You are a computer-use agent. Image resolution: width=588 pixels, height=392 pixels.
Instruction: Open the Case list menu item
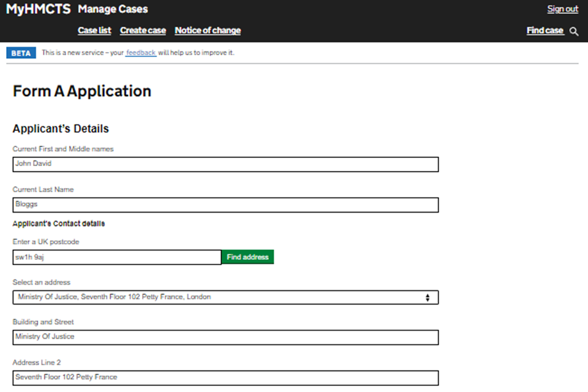click(x=94, y=31)
